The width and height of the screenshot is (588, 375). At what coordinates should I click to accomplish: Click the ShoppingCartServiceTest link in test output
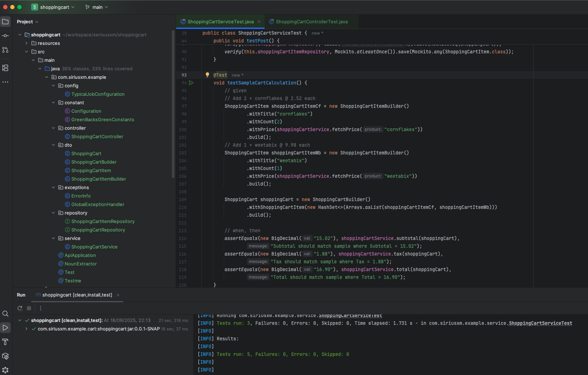(540, 323)
